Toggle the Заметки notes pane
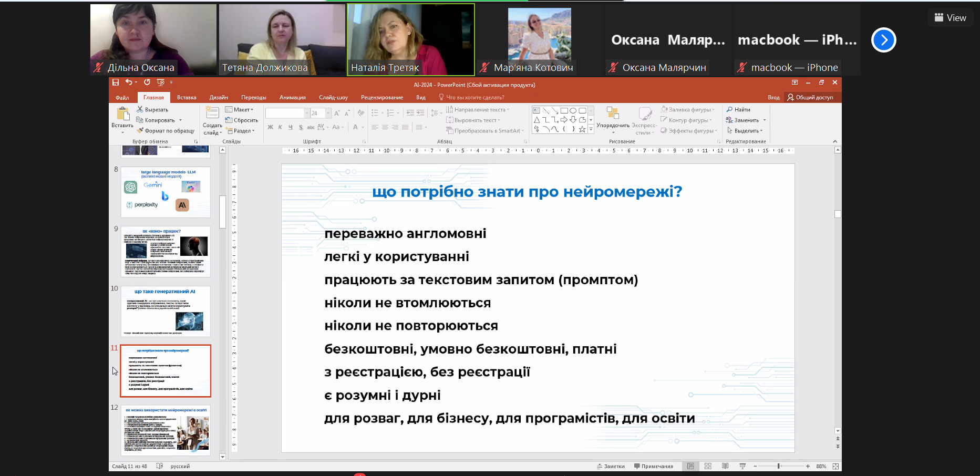 click(x=611, y=466)
